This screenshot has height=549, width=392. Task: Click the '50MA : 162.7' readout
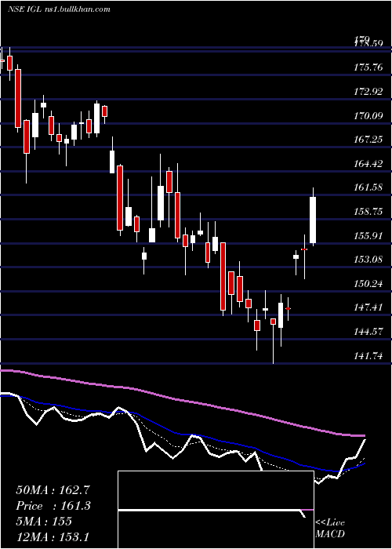pyautogui.click(x=53, y=490)
